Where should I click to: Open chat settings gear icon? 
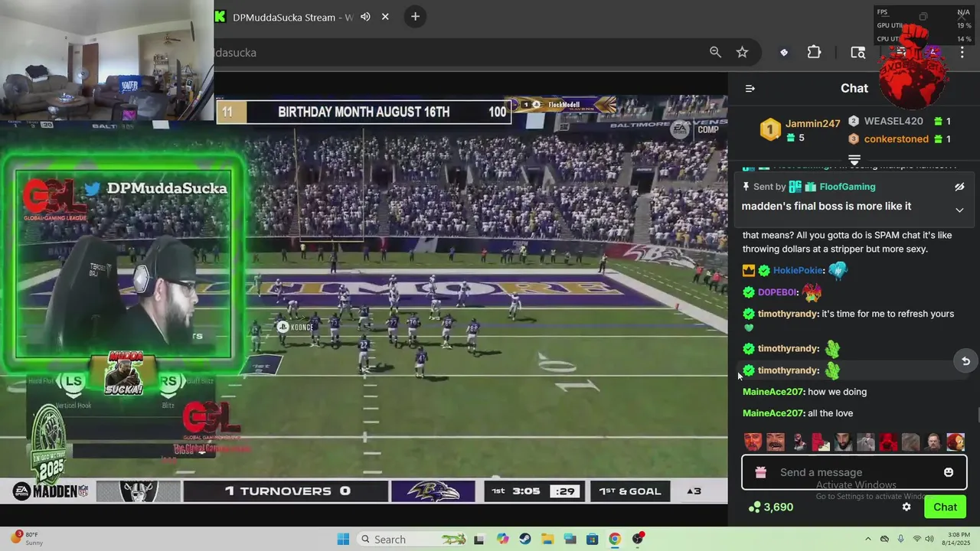(906, 507)
